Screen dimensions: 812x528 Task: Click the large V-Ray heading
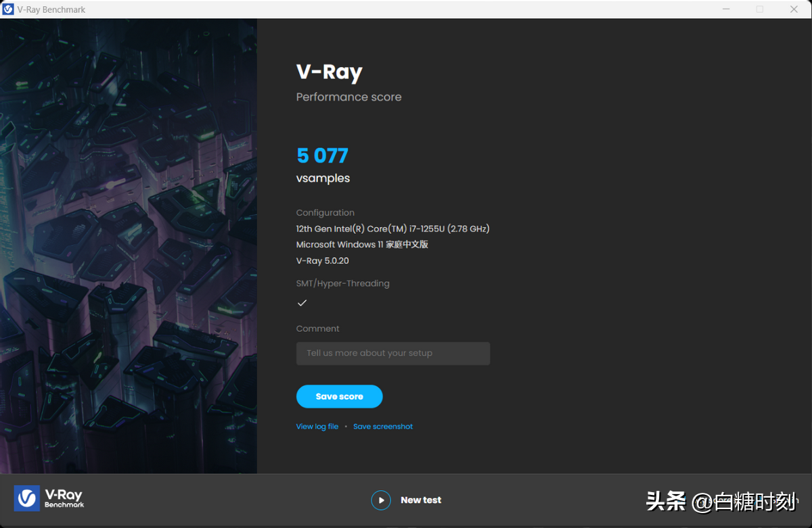(x=330, y=72)
